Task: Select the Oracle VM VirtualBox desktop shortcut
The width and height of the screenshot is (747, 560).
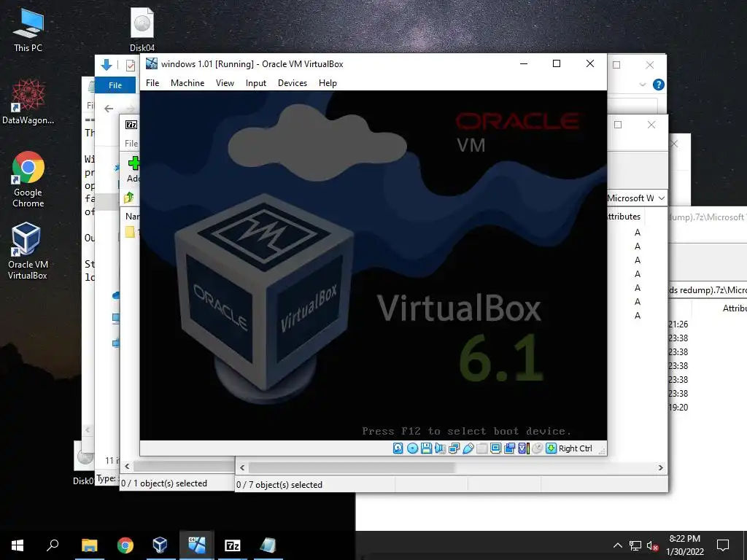Action: point(28,251)
